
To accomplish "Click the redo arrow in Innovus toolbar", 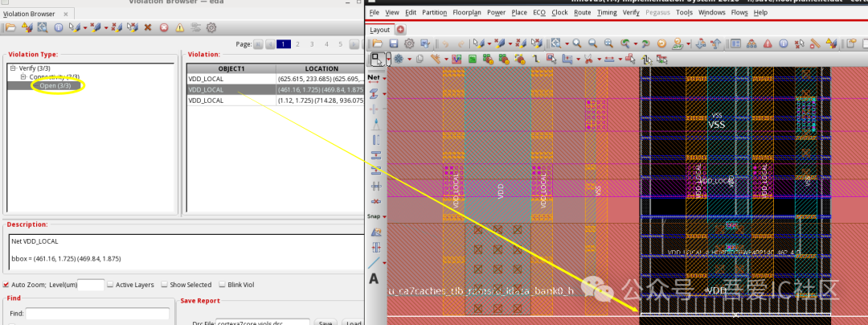I will tap(461, 43).
